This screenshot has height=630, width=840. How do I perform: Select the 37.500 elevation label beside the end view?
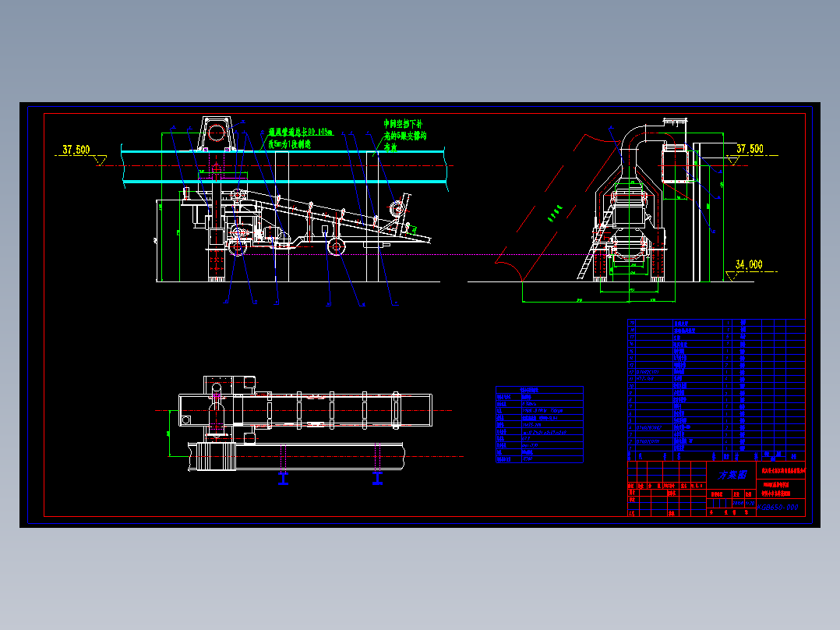pos(750,148)
